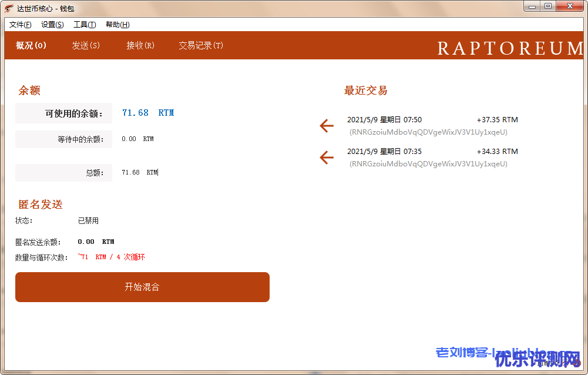Open the 设置(S) menu

pyautogui.click(x=52, y=25)
